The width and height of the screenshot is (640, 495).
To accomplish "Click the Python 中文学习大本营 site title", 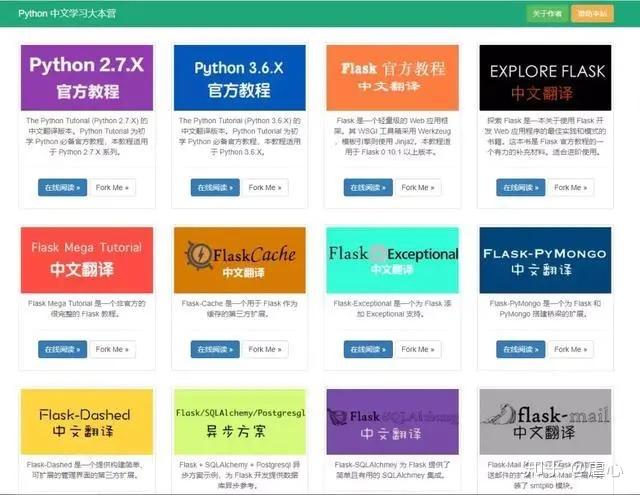I will [67, 13].
